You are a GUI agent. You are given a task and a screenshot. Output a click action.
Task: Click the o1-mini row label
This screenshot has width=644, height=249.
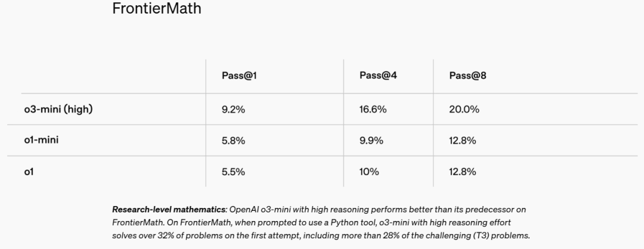click(41, 140)
